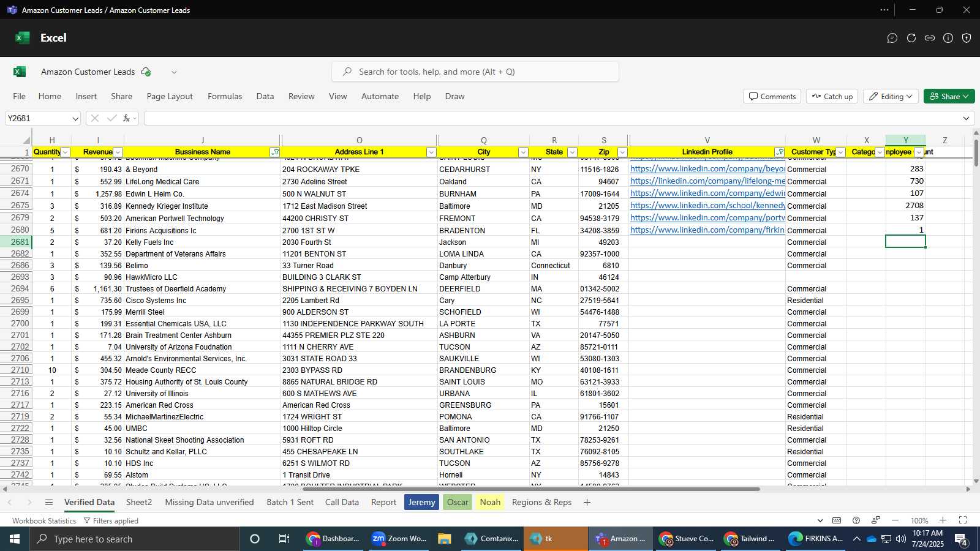Open the LifeLong Medical Care LinkedIn link
The image size is (980, 551).
click(x=707, y=181)
